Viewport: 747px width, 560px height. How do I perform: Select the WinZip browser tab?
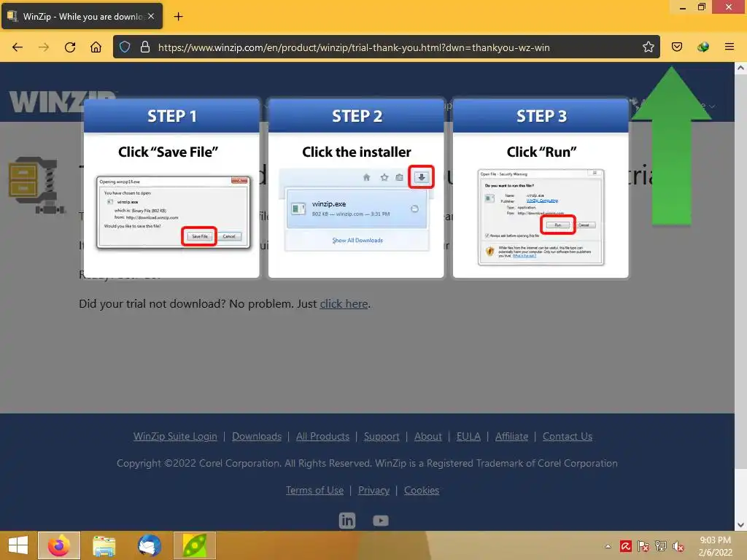tap(82, 16)
